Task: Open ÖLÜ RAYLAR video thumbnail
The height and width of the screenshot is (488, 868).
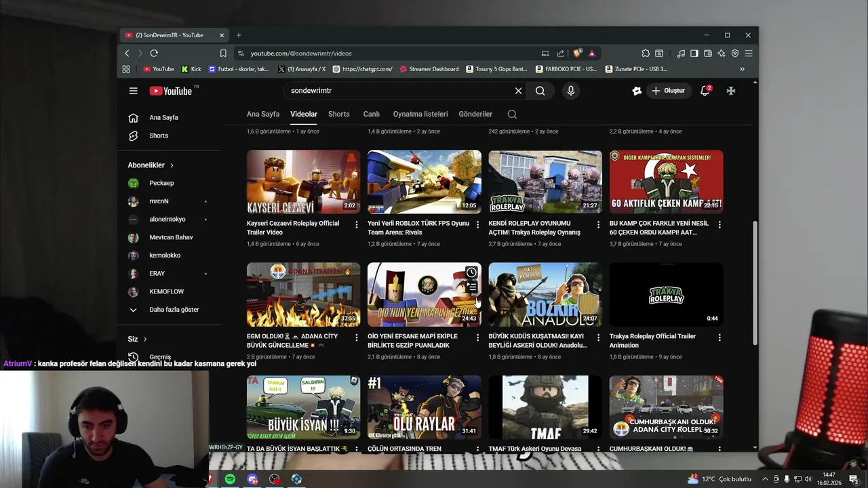Action: [424, 407]
